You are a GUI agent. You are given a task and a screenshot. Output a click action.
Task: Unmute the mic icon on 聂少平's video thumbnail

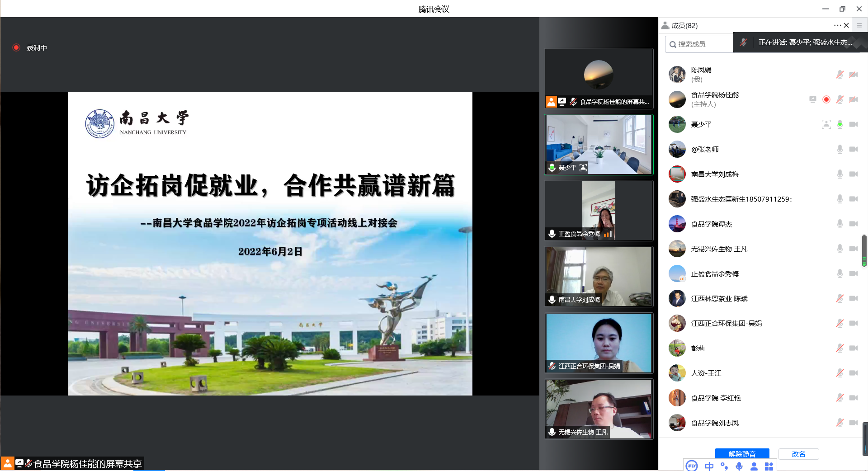(x=552, y=167)
